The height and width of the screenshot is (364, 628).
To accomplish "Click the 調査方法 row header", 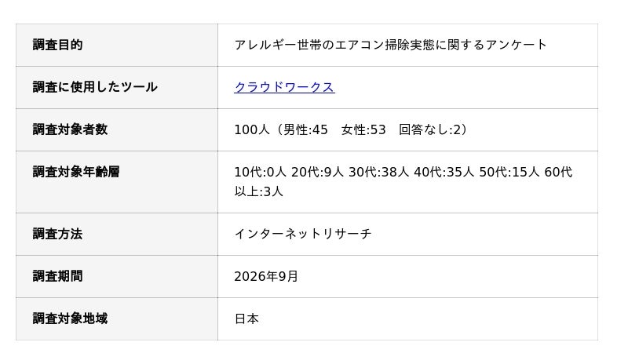I will (116, 235).
